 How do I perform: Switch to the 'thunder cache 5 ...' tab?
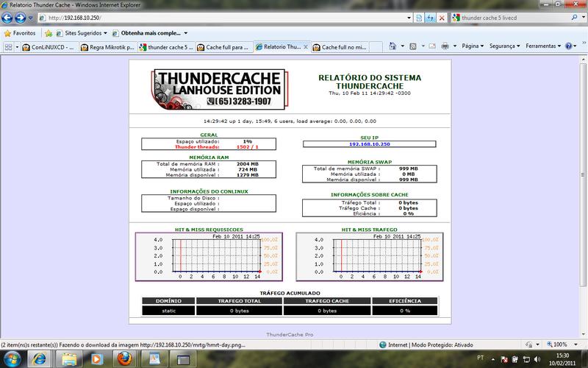166,47
